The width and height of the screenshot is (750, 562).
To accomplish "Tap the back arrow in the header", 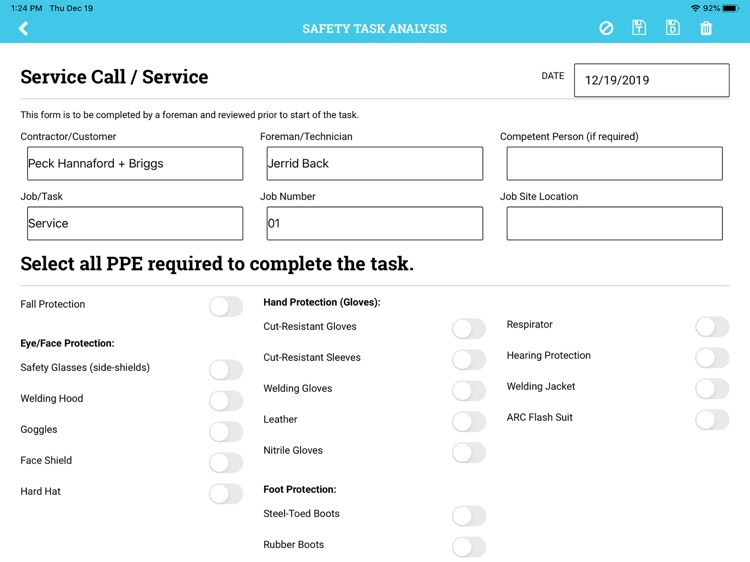I will click(x=23, y=28).
